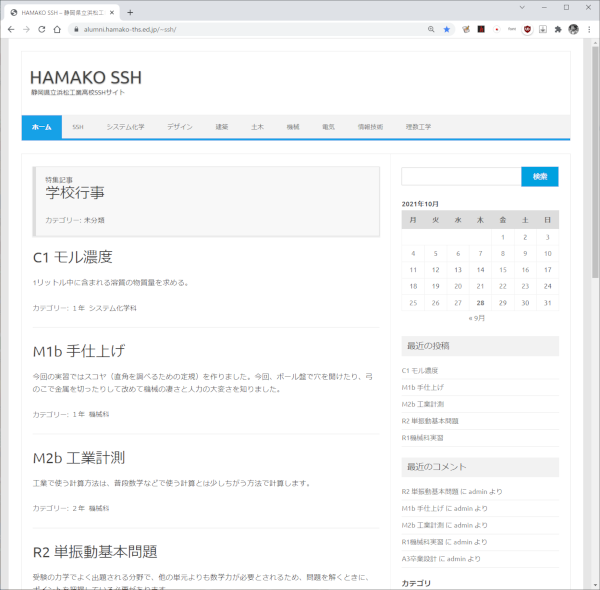Open comment on R2 単振動基本問題 by admin

point(430,492)
